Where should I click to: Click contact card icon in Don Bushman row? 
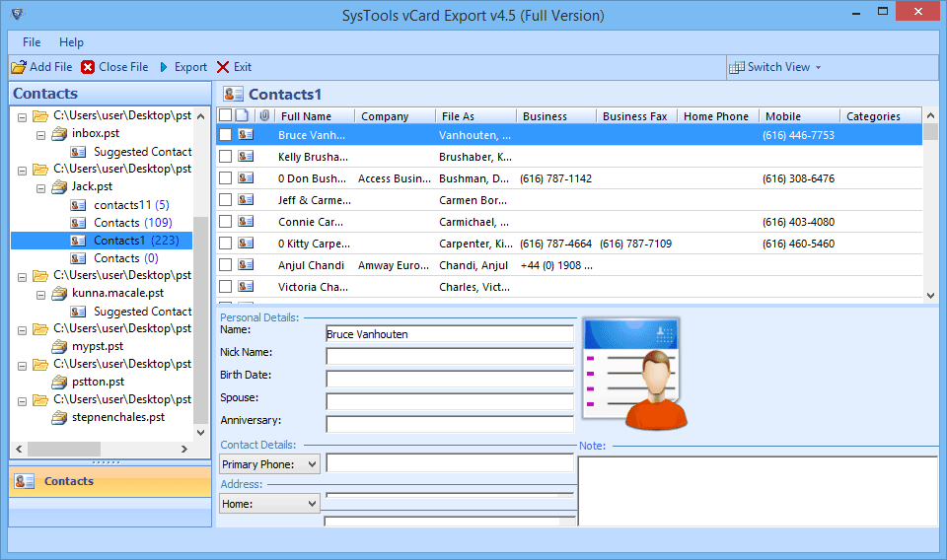click(x=246, y=178)
